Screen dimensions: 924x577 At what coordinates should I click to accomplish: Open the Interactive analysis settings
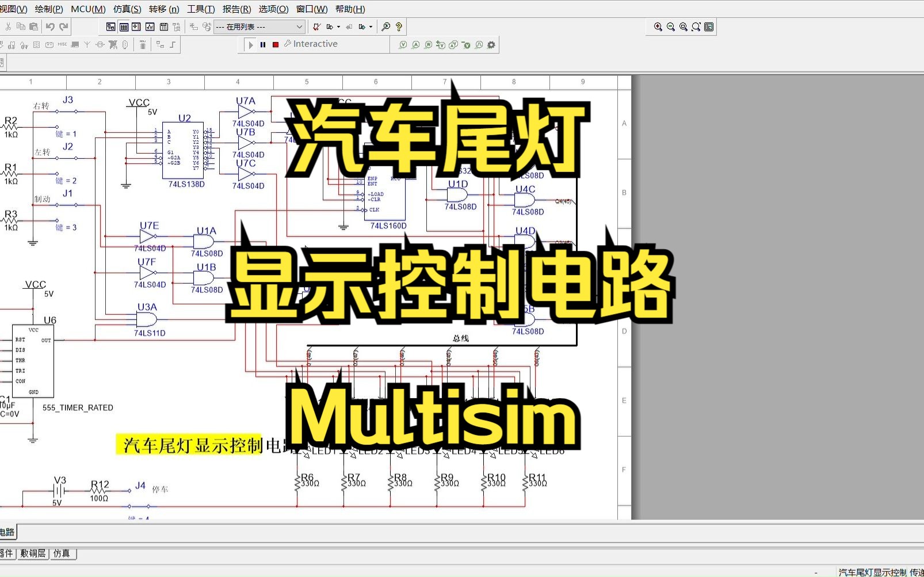[311, 44]
